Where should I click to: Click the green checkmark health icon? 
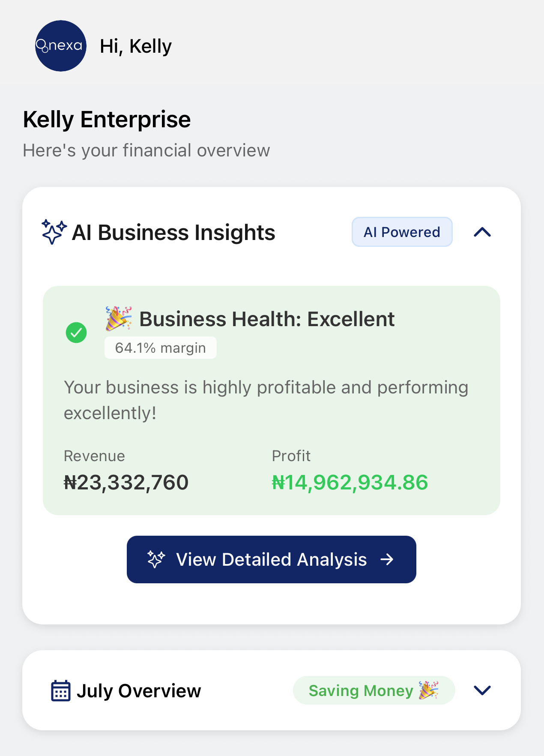pyautogui.click(x=76, y=333)
